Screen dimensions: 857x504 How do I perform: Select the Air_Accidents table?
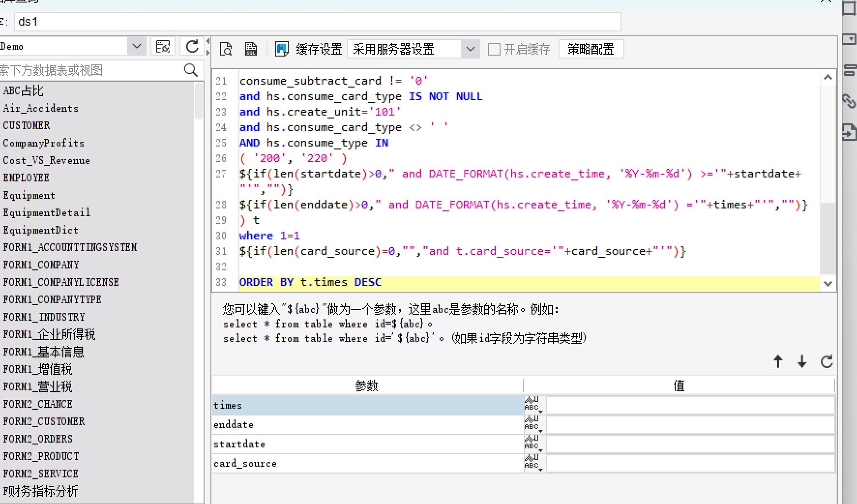[x=41, y=108]
